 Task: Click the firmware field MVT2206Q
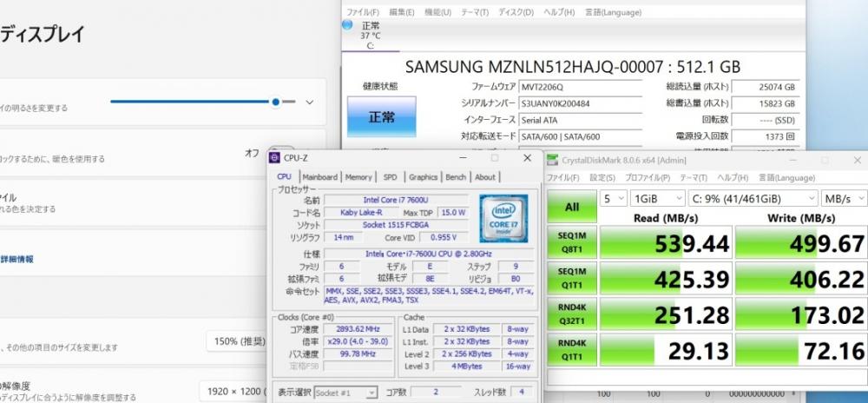tap(580, 87)
